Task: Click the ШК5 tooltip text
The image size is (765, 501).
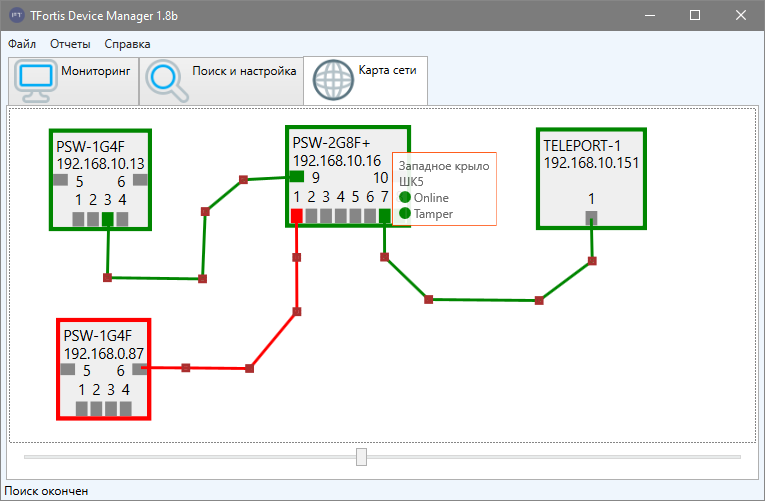Action: (x=411, y=182)
